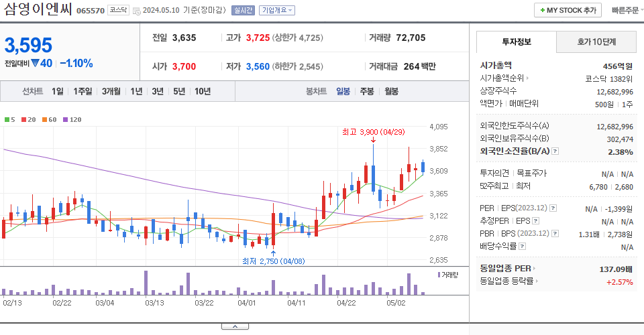Click the 거래대금 value 264 백만
Viewport: 644px width, 335px height.
(x=419, y=66)
